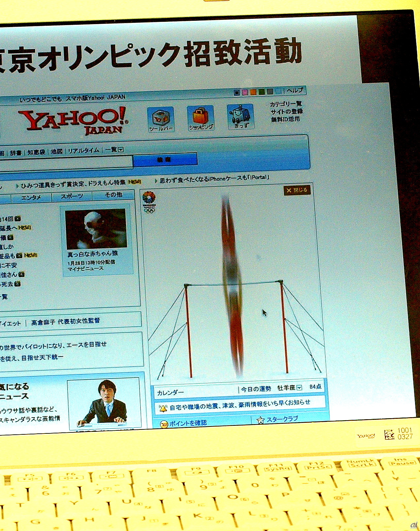The height and width of the screenshot is (531, 420).
Task: Click the surprised man in suit image
Action: (104, 403)
